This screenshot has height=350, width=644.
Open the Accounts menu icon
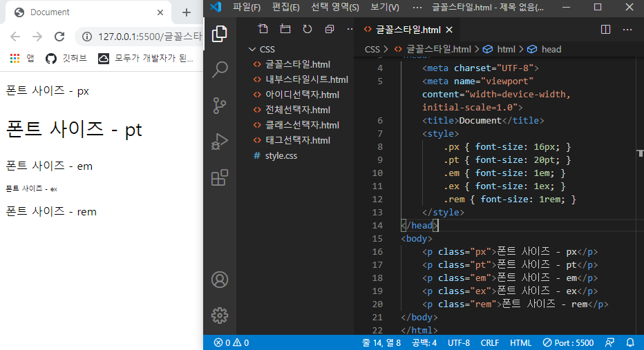220,280
